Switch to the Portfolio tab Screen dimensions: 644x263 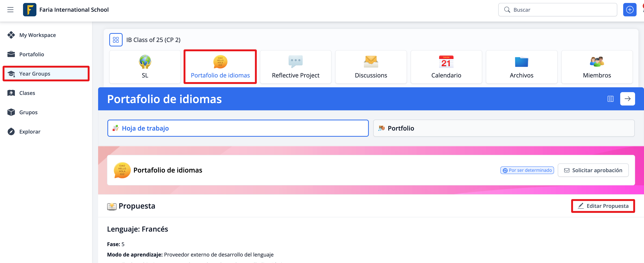tap(504, 128)
